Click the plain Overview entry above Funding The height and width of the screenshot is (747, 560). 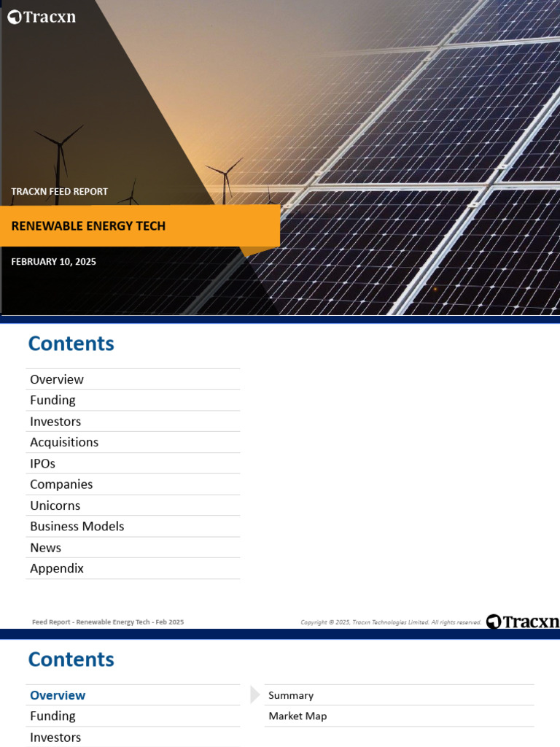pos(133,379)
